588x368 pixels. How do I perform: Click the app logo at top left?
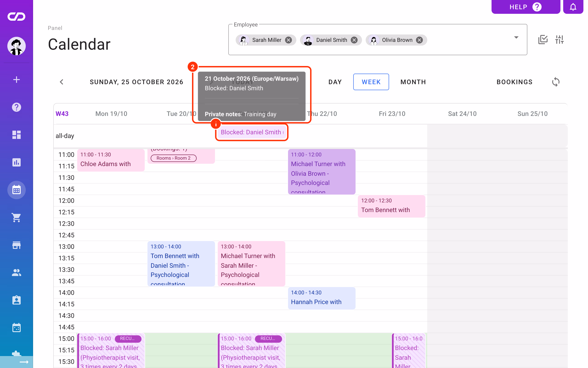point(17,17)
